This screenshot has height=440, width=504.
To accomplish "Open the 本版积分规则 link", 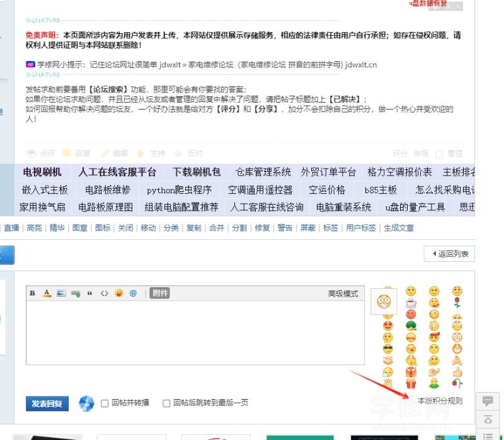I will click(x=440, y=401).
